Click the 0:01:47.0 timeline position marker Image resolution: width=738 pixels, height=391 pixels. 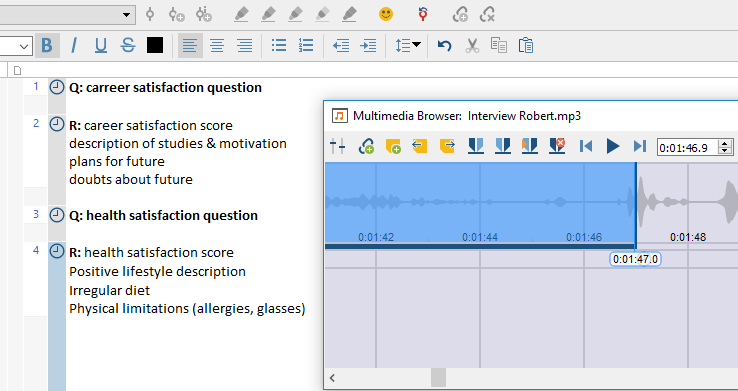click(x=635, y=259)
